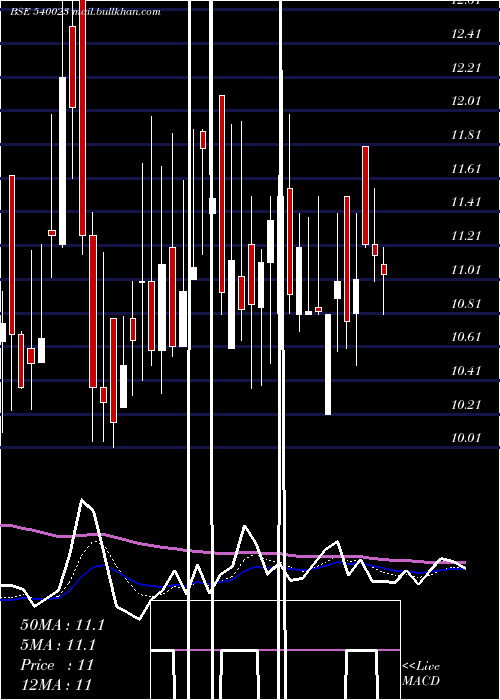Click the 10.61 price axis label
This screenshot has width=500, height=700.
click(x=466, y=337)
